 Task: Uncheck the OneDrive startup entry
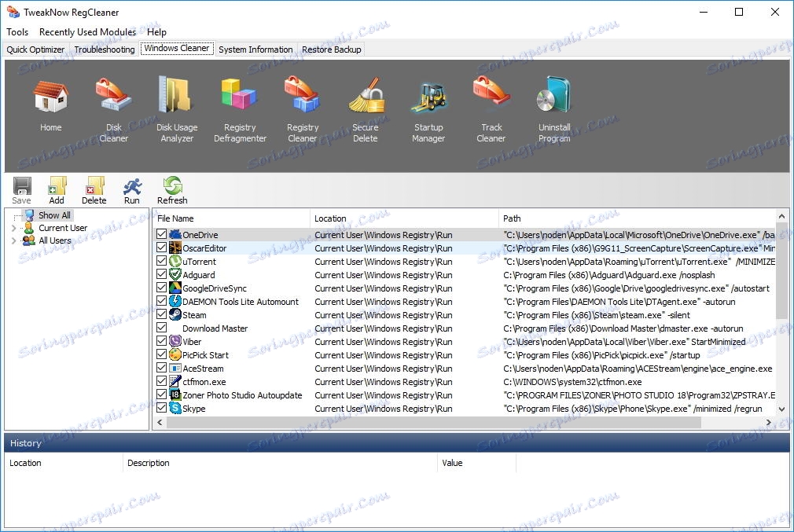click(161, 234)
